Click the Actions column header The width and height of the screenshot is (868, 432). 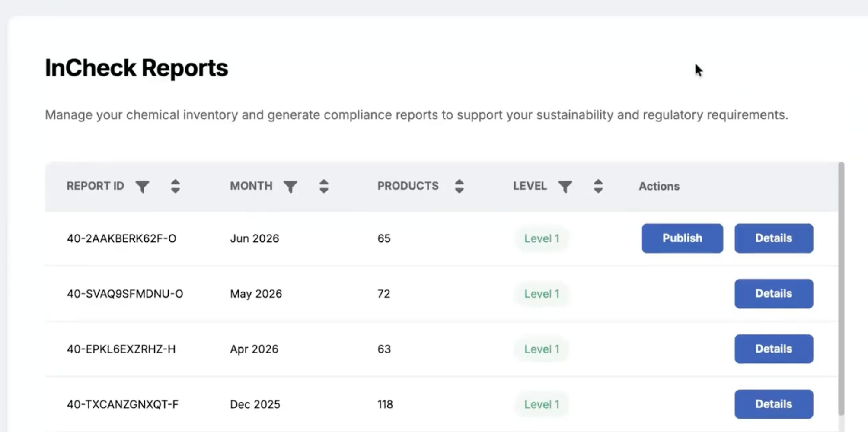coord(659,186)
